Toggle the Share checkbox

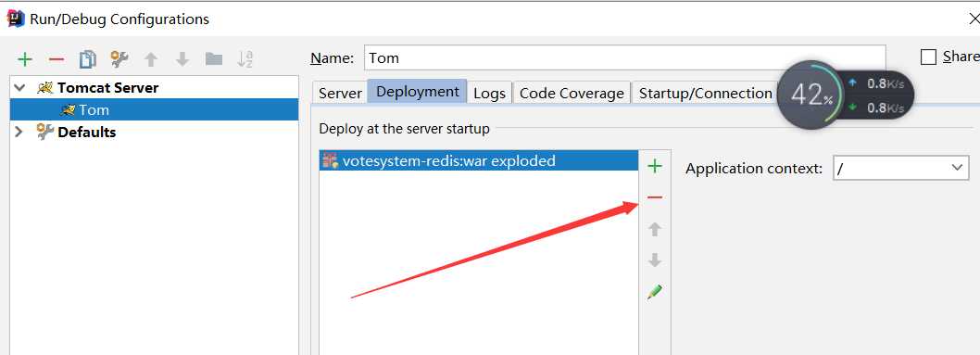[929, 57]
